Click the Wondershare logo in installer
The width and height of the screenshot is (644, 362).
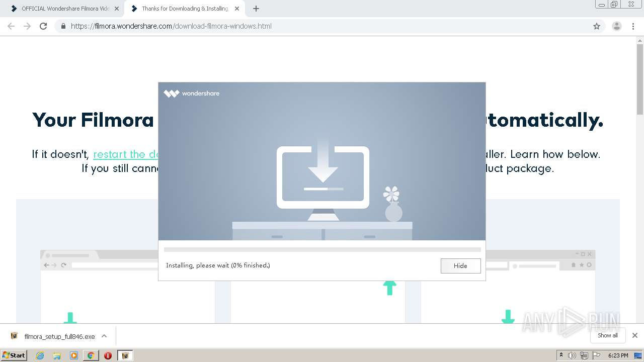tap(192, 93)
